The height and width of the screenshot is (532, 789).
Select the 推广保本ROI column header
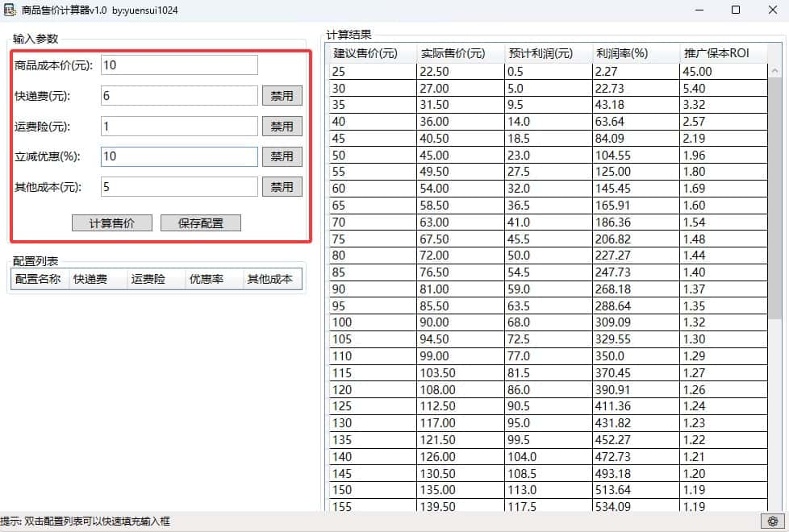pos(722,54)
